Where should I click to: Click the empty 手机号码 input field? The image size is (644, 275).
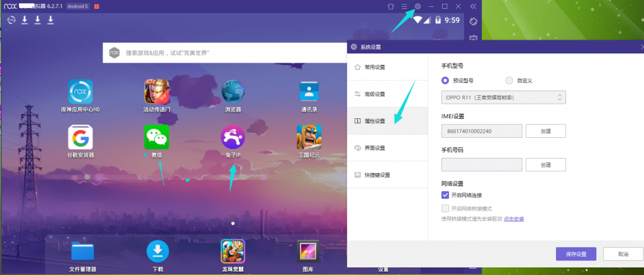click(482, 165)
